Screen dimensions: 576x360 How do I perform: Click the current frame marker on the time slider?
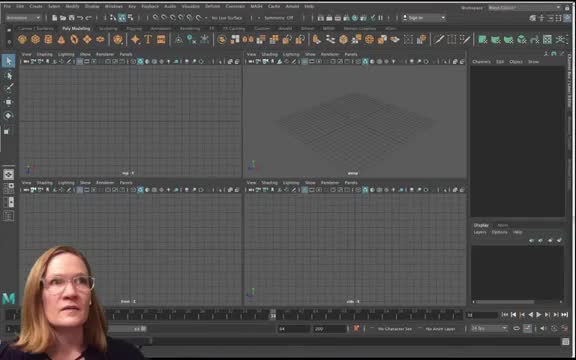[x=273, y=315]
